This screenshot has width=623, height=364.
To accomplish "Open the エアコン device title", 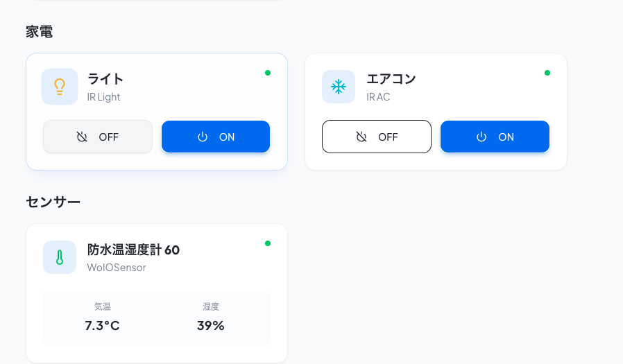I will (391, 78).
